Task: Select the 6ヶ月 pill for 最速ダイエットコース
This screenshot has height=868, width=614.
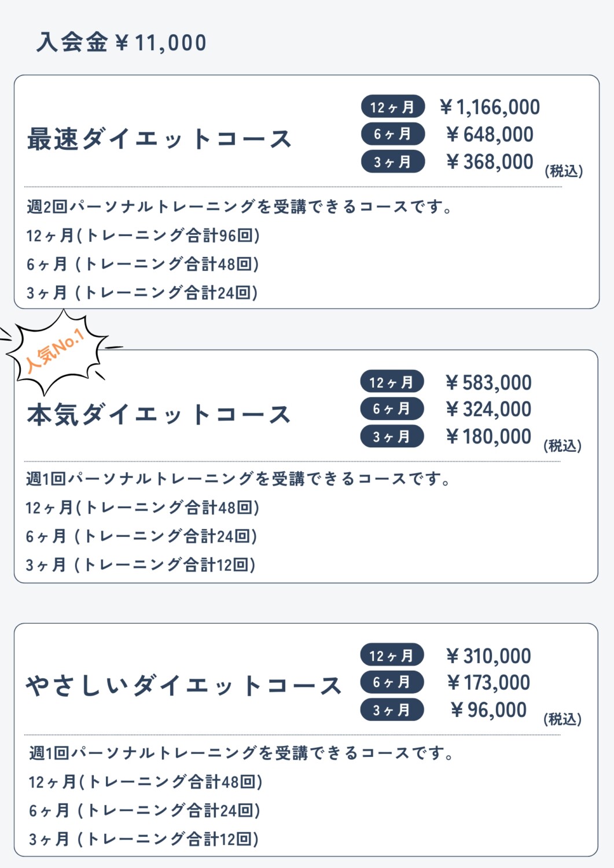Action: pos(393,134)
